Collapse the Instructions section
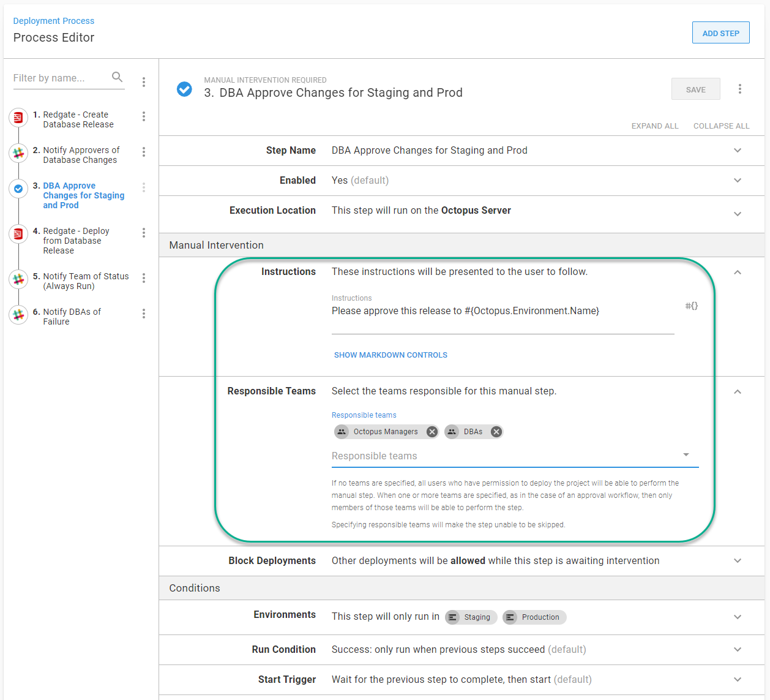Image resolution: width=770 pixels, height=700 pixels. (737, 273)
